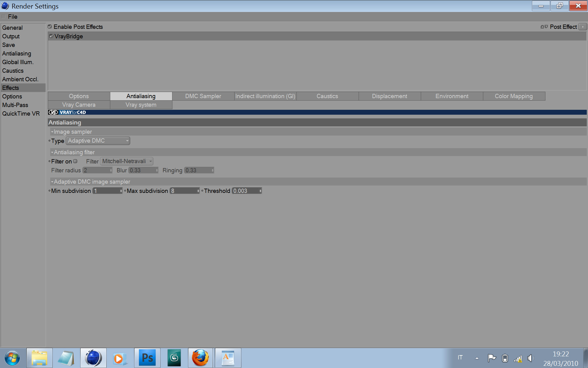The image size is (588, 368).
Task: Select Multi-Pass in the sidebar
Action: (15, 105)
